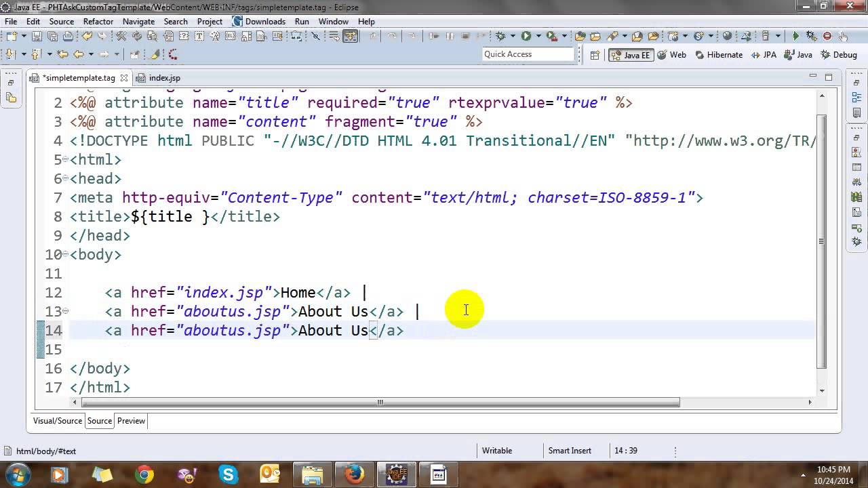Collapse the body tag fold on line 10
The width and height of the screenshot is (868, 488).
pyautogui.click(x=65, y=255)
